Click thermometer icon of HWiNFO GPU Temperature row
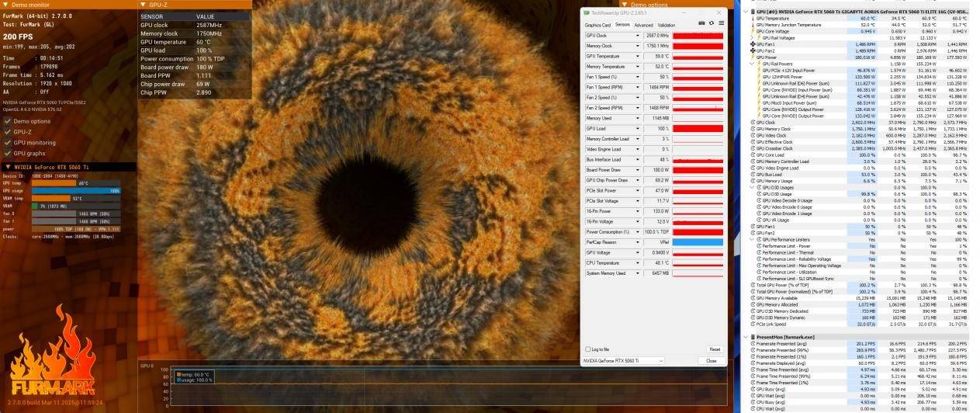 coord(752,18)
